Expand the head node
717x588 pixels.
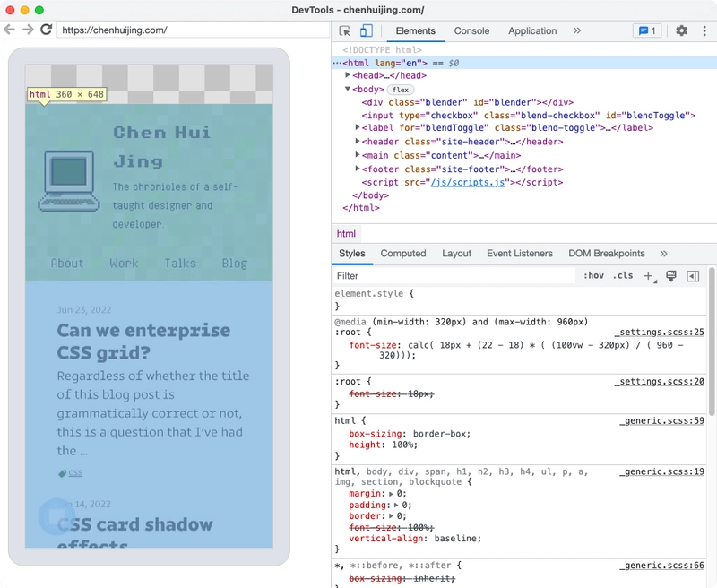pos(348,75)
